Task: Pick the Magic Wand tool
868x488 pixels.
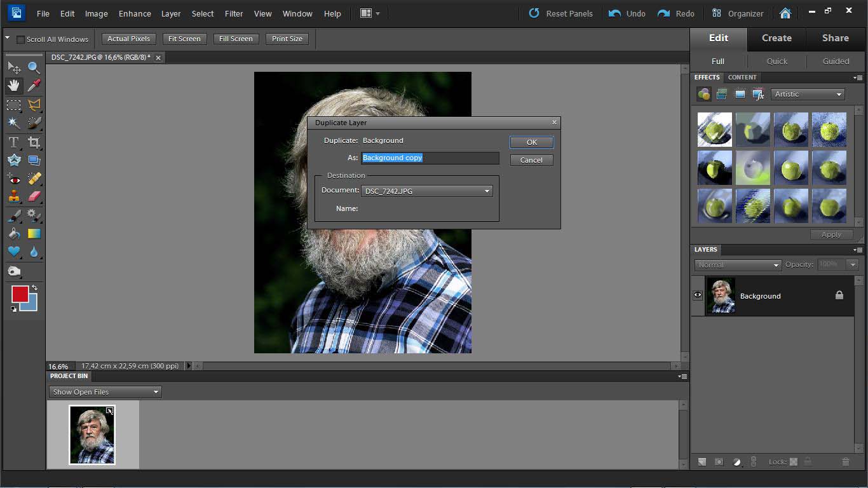Action: pyautogui.click(x=13, y=123)
